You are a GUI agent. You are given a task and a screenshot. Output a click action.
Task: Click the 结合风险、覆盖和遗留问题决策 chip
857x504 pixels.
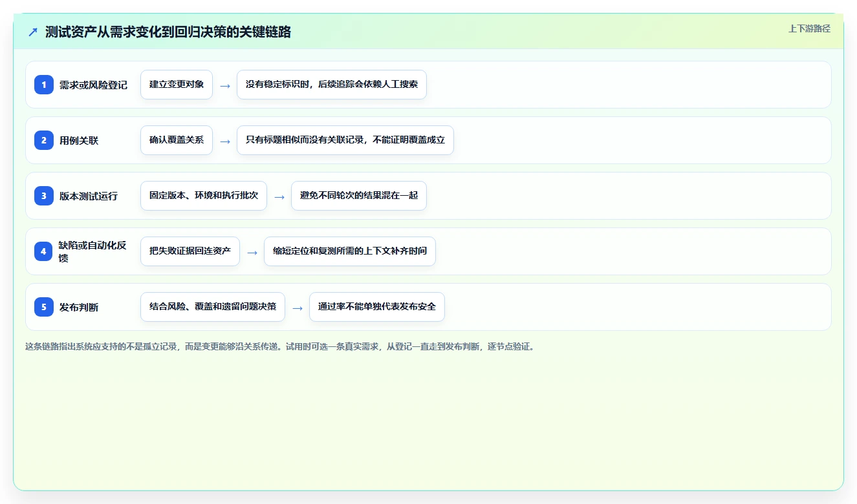213,307
